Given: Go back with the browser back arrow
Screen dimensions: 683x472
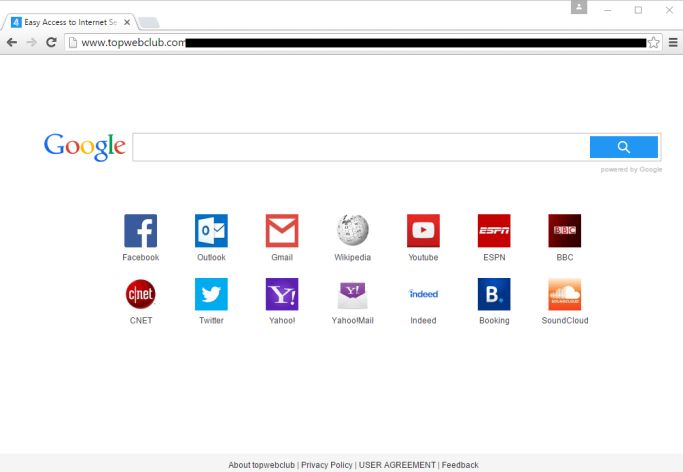Looking at the screenshot, I should pyautogui.click(x=12, y=42).
